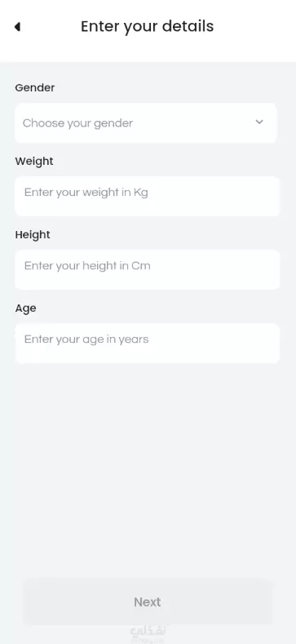Open the Choose your gender dropdown
Image resolution: width=296 pixels, height=644 pixels.
point(146,122)
